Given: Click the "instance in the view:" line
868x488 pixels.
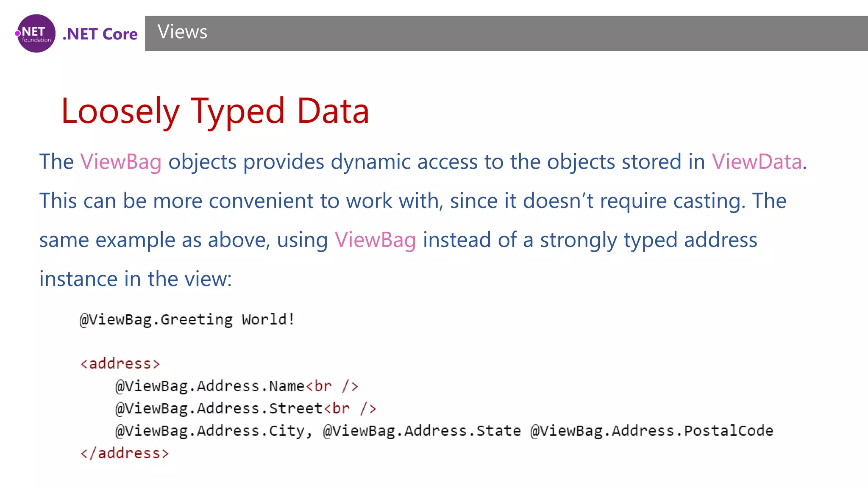Looking at the screenshot, I should point(136,279).
